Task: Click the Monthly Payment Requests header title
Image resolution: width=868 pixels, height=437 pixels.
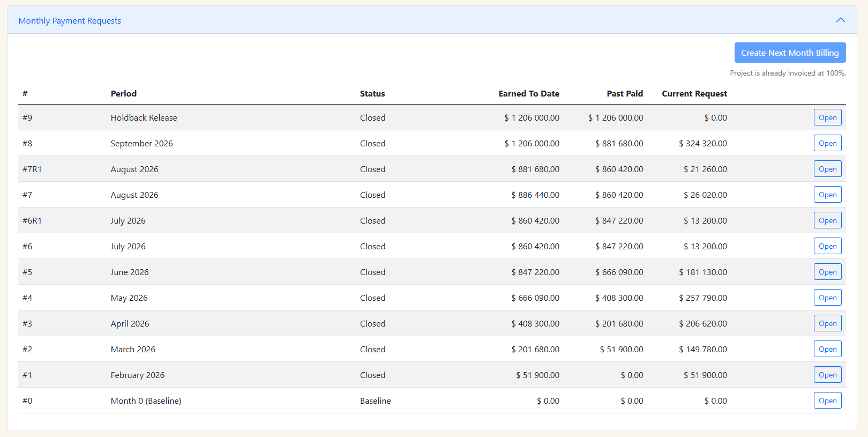Action: [x=70, y=21]
